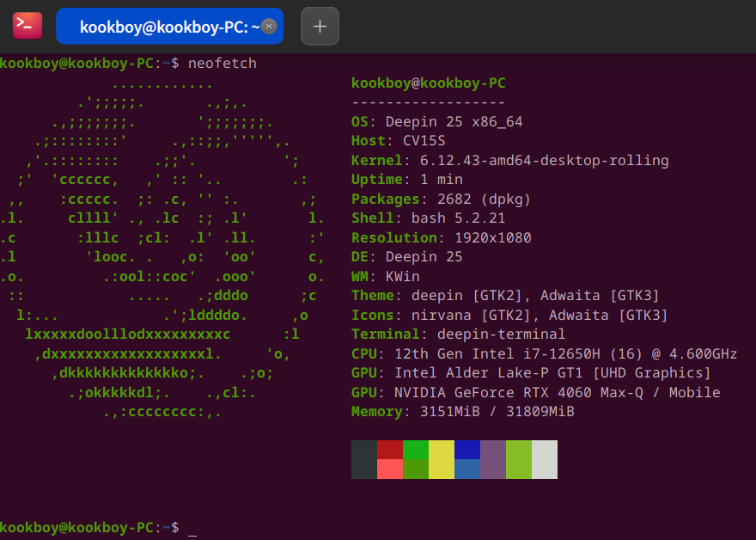Click the 'Uptime: 1 min' line
The image size is (756, 540).
[x=407, y=180]
